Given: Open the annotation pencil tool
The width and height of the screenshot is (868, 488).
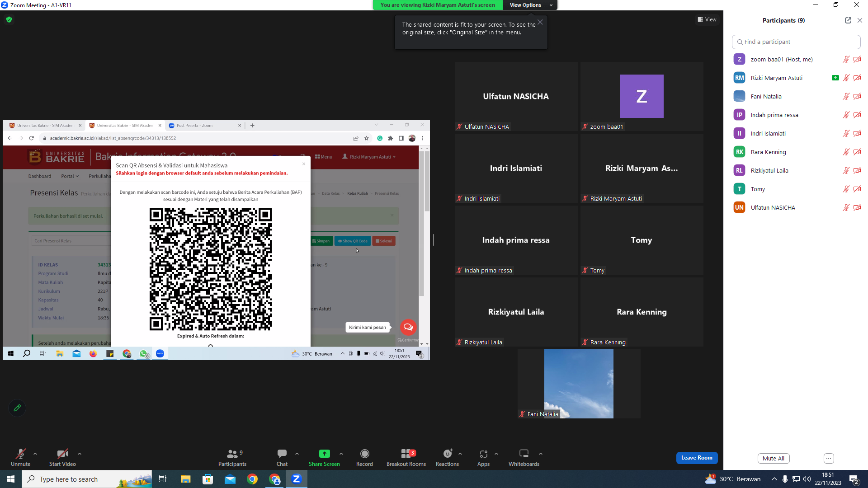Looking at the screenshot, I should [x=17, y=408].
